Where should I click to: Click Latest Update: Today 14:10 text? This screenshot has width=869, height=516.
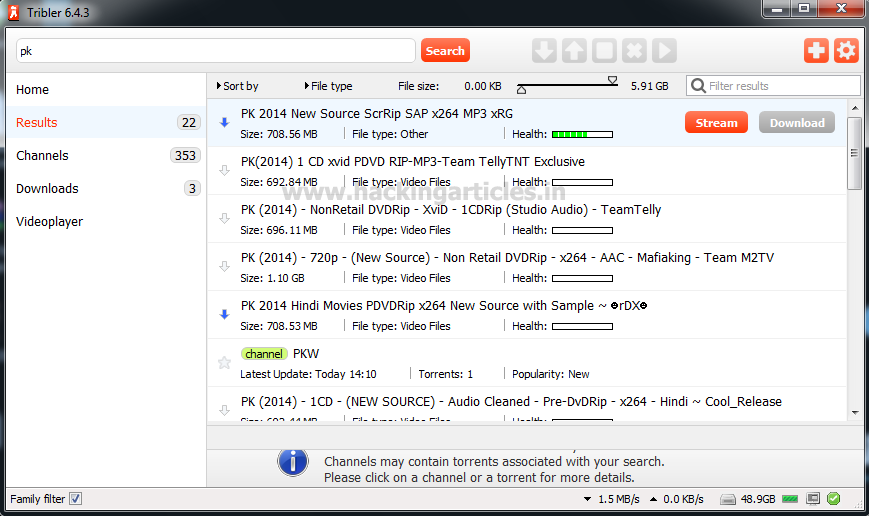(308, 374)
